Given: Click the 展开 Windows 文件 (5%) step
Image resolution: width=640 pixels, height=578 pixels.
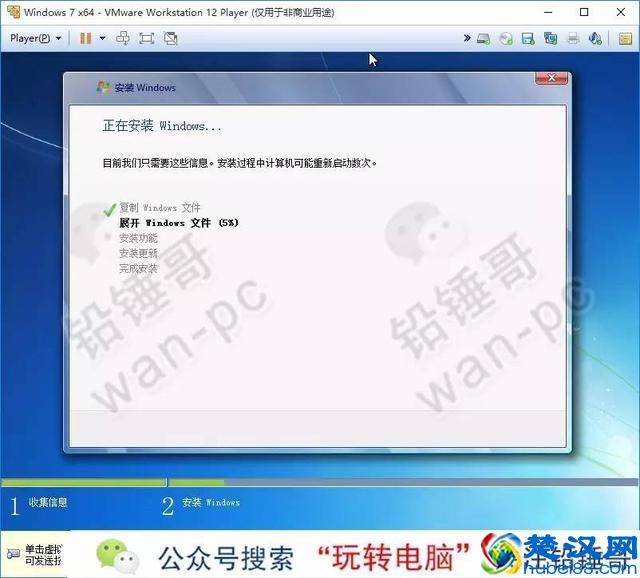Looking at the screenshot, I should pyautogui.click(x=179, y=223).
